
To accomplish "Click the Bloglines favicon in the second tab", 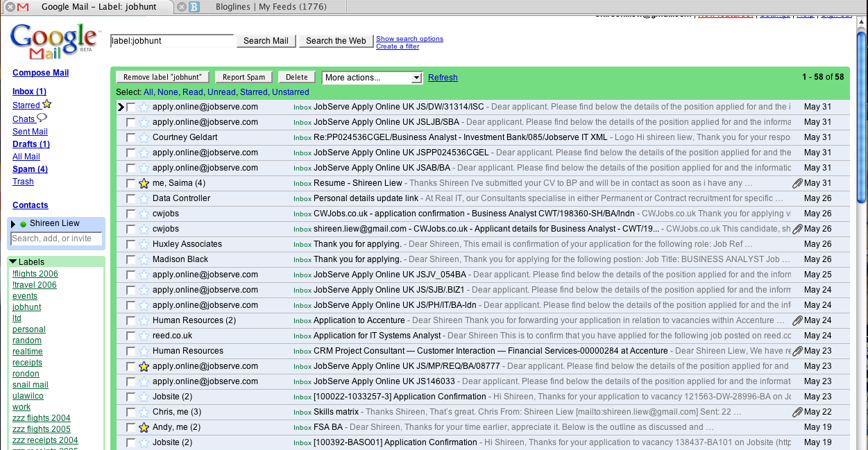I will [x=194, y=7].
